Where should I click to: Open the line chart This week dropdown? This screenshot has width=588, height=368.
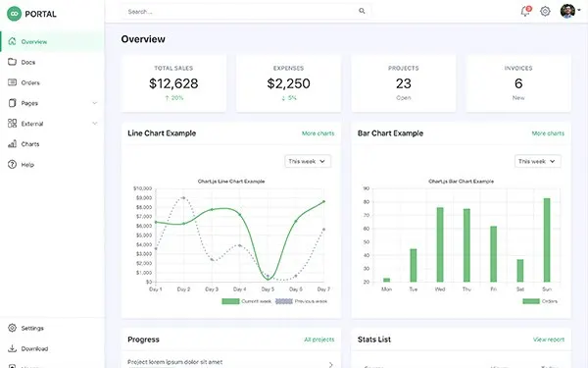coord(308,161)
